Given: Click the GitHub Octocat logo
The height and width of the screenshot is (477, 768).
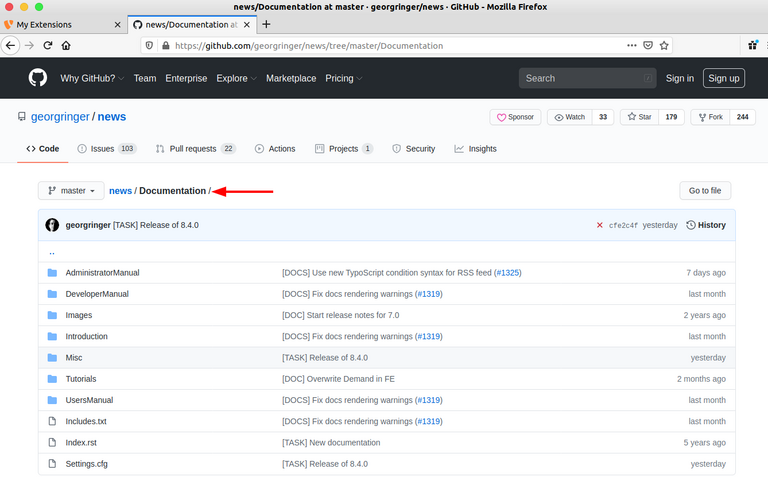Looking at the screenshot, I should click(37, 78).
